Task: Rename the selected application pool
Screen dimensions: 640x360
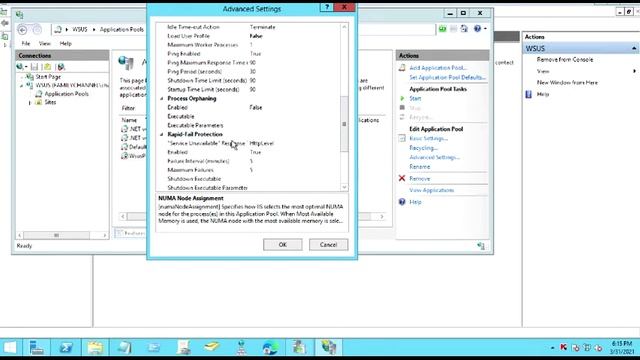Action: (420, 167)
